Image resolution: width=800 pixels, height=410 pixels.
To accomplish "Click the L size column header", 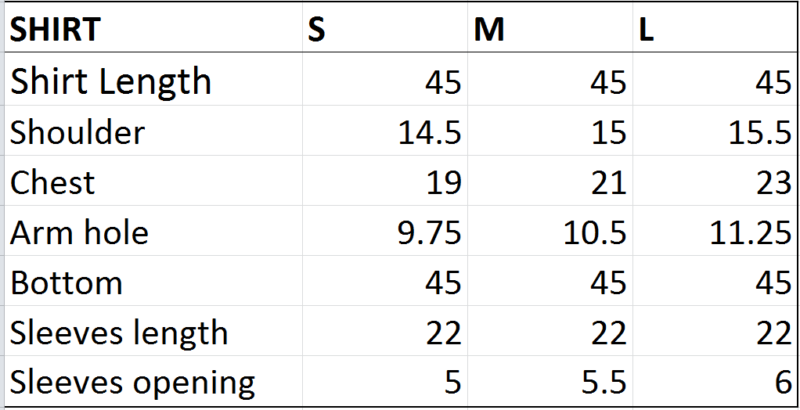I will pos(715,28).
